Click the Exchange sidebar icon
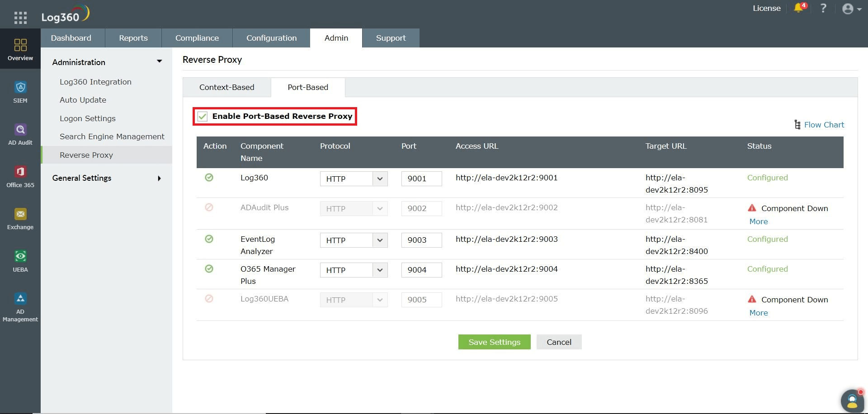The height and width of the screenshot is (414, 868). (20, 217)
